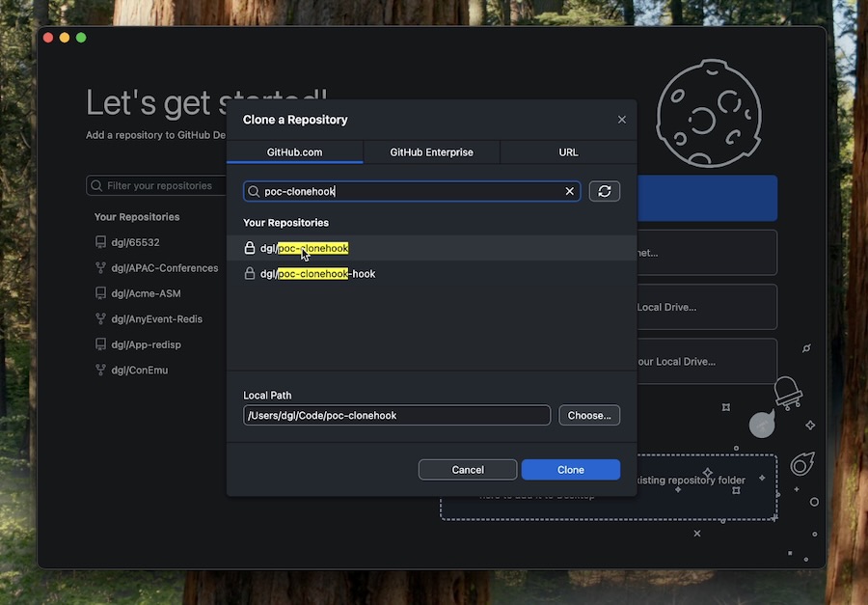868x605 pixels.
Task: Click lock icon beside dgl/poc-clonehook
Action: (x=250, y=248)
